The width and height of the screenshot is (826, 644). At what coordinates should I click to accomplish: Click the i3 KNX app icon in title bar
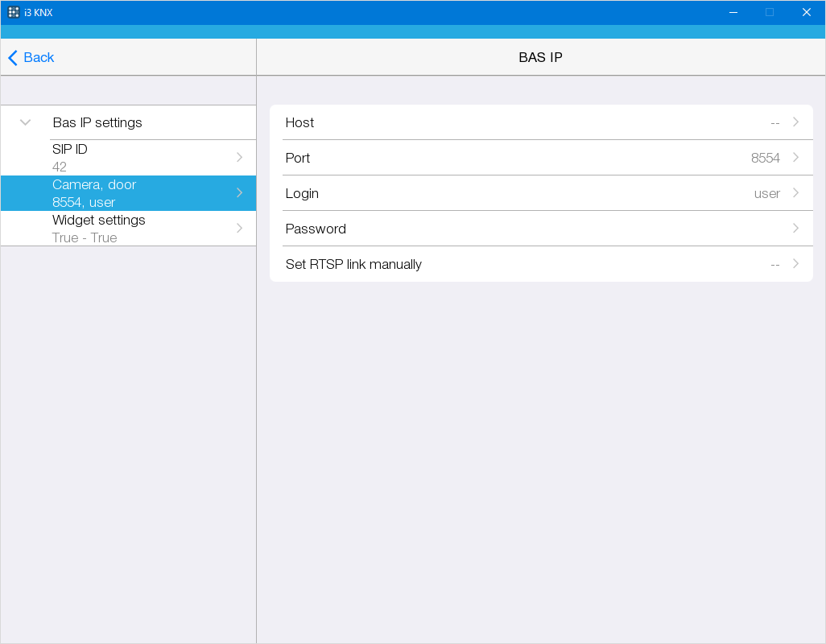(14, 12)
